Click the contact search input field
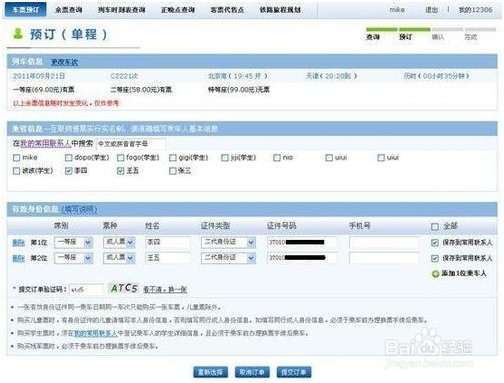504x383 pixels. (130, 144)
